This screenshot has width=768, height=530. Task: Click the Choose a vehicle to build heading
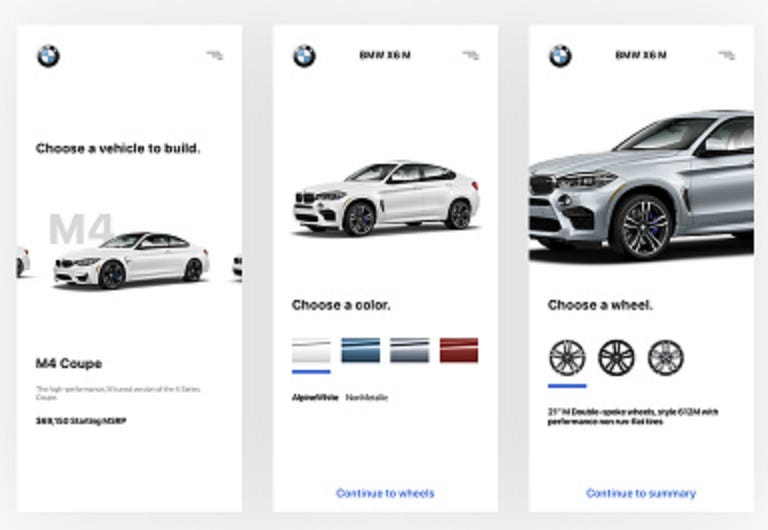click(118, 148)
